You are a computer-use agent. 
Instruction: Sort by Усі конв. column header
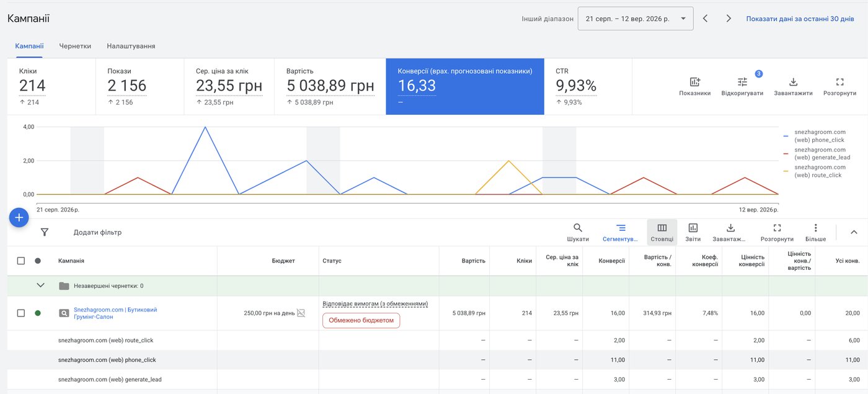pos(848,261)
